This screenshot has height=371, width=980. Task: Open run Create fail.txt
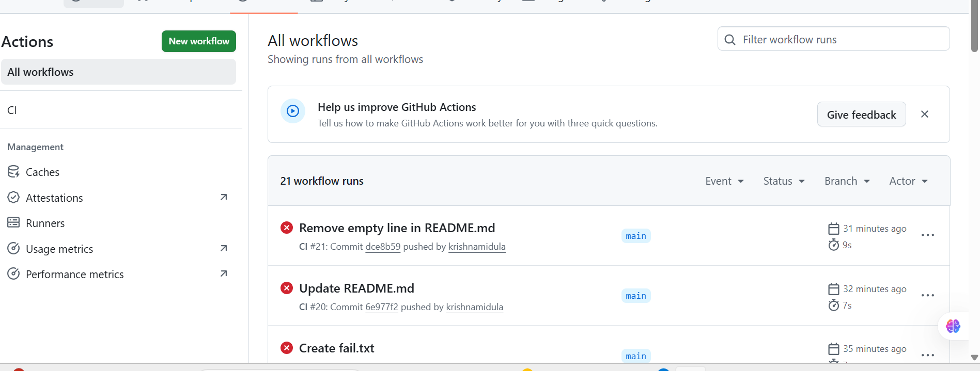pyautogui.click(x=337, y=348)
